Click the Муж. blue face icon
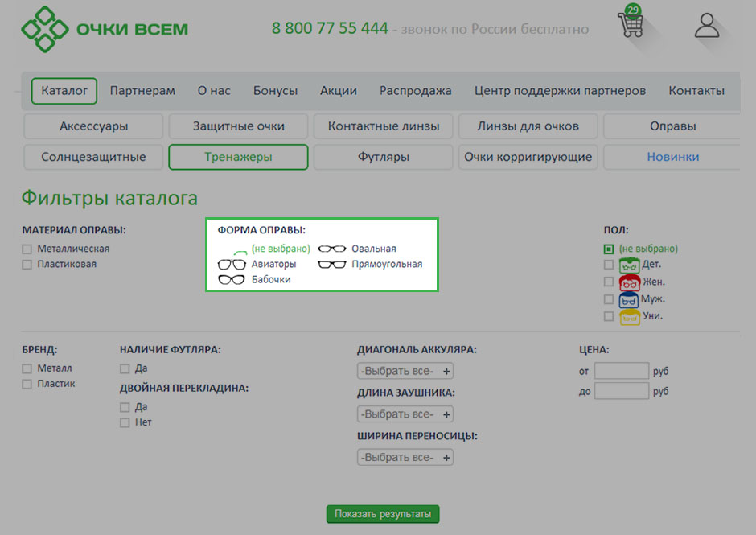The height and width of the screenshot is (535, 756). [629, 299]
